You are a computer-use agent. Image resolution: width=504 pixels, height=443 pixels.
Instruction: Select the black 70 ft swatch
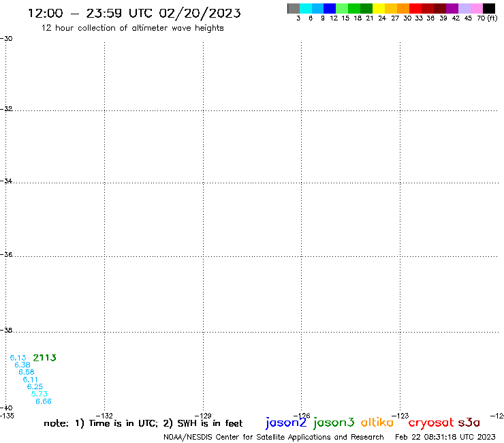tap(489, 8)
